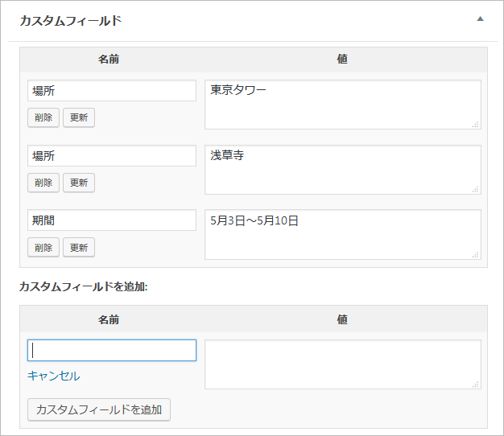Grab resize handle of new value textarea
Screen dimensions: 504x436
476,385
